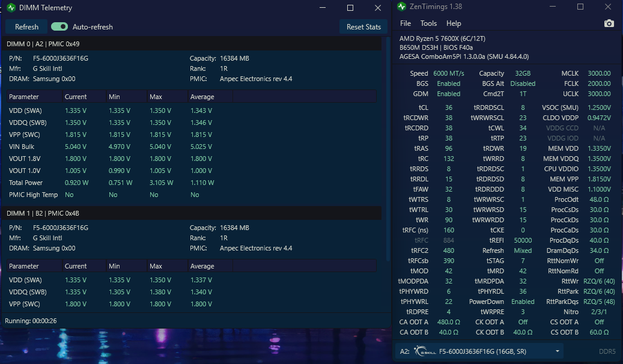Toggle the Auto-refresh switch
623x364 pixels.
59,26
